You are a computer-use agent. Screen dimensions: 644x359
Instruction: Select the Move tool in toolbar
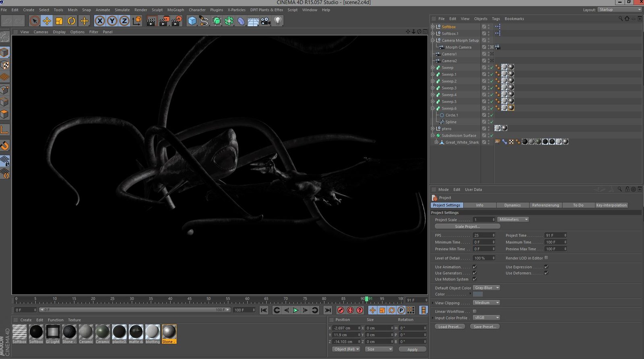point(47,21)
